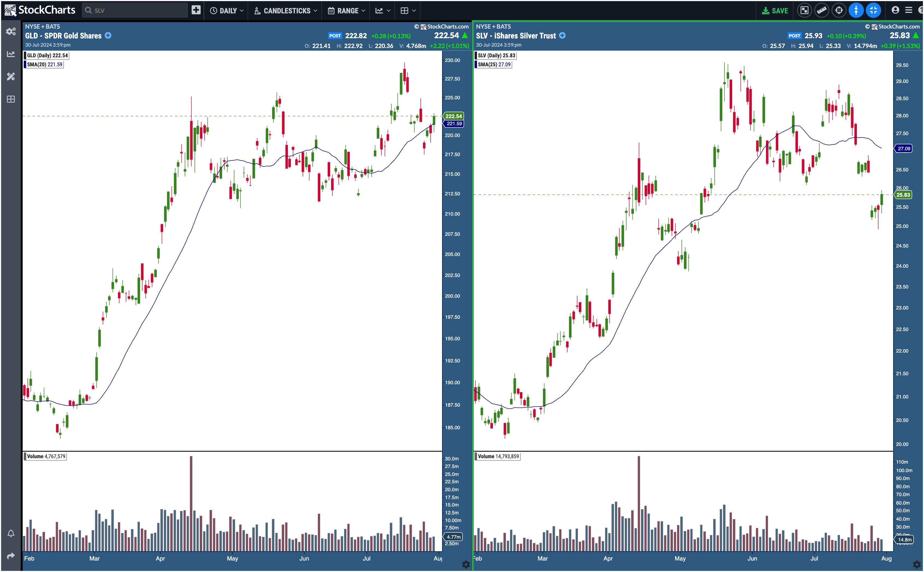The height and width of the screenshot is (572, 924).
Task: Click the alerts bell icon in sidebar
Action: [x=11, y=534]
